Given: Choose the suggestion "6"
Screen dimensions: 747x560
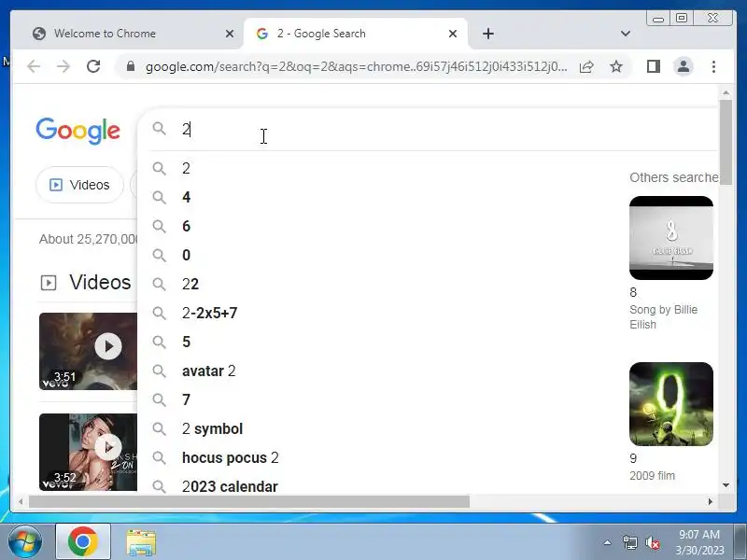Looking at the screenshot, I should point(429,226).
